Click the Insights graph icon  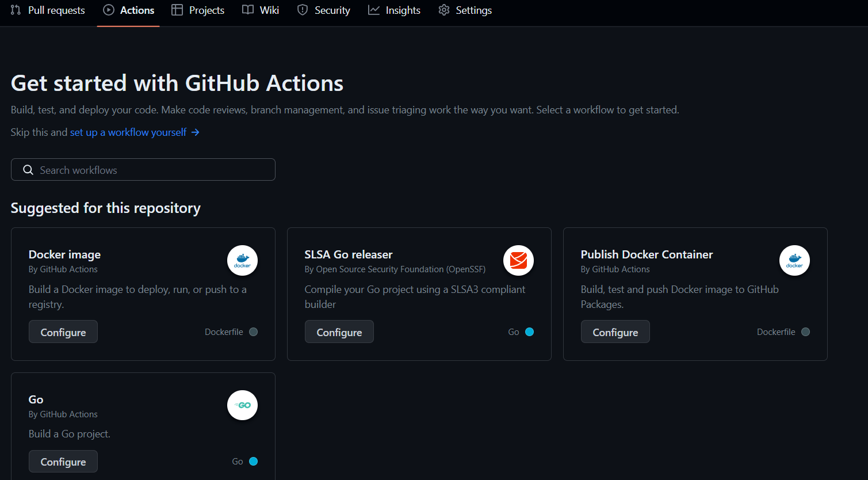[374, 10]
